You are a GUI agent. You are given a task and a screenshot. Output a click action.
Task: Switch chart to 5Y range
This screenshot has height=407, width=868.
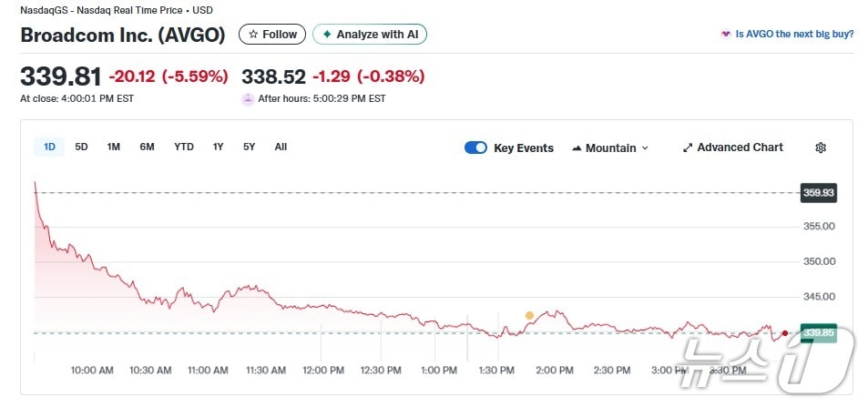pos(249,147)
